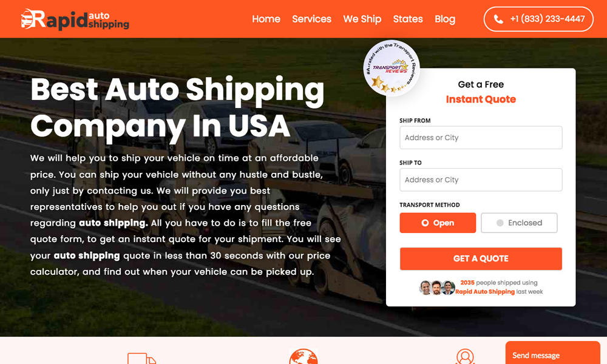Screen dimensions: 607x364
Task: Open the States menu
Action: [x=408, y=19]
